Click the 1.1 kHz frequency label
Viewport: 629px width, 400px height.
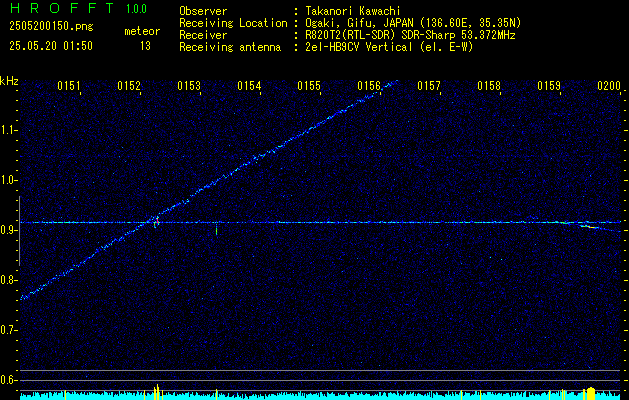tap(9, 130)
